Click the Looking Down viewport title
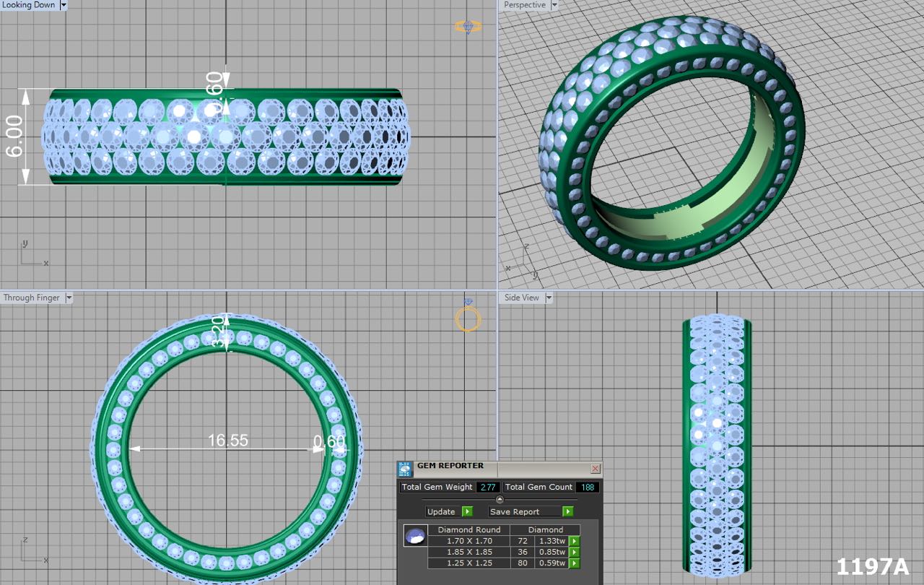 (x=29, y=5)
